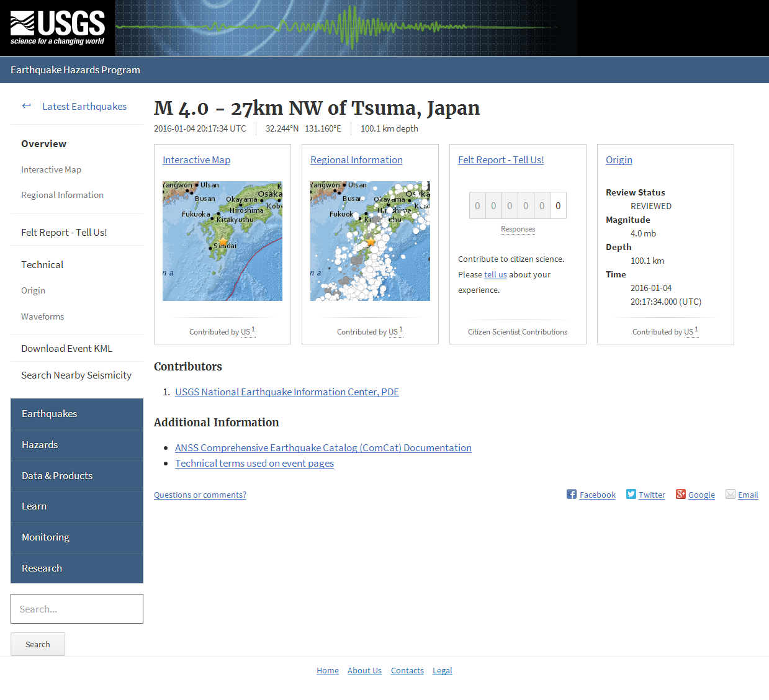Image resolution: width=769 pixels, height=700 pixels.
Task: Click the '4.0 mb' magnitude value
Action: pos(643,233)
